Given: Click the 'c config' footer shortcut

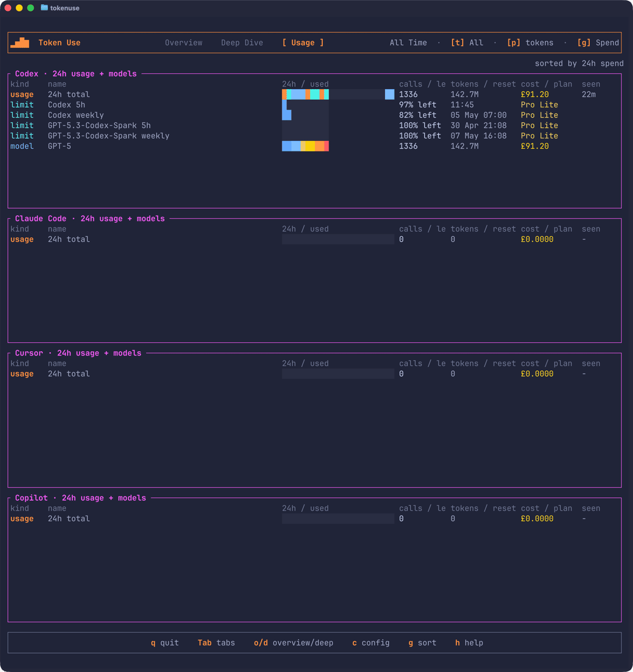Looking at the screenshot, I should click(x=371, y=643).
